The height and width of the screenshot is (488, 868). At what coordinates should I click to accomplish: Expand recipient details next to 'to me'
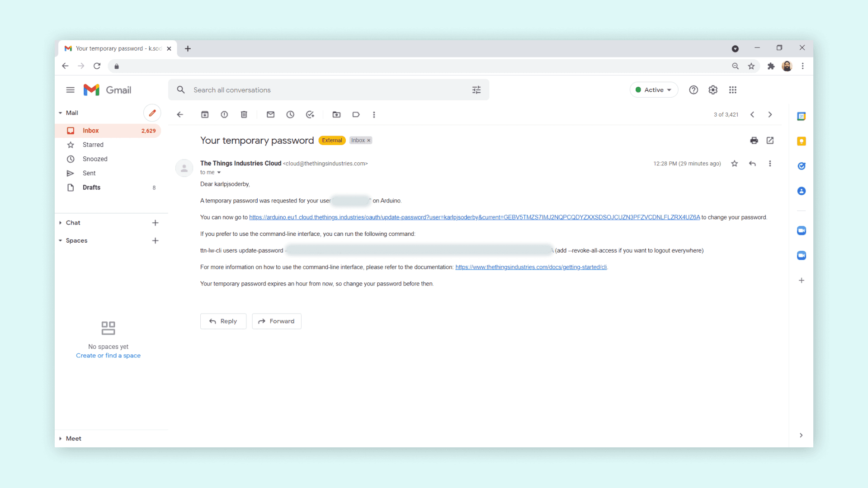[219, 173]
